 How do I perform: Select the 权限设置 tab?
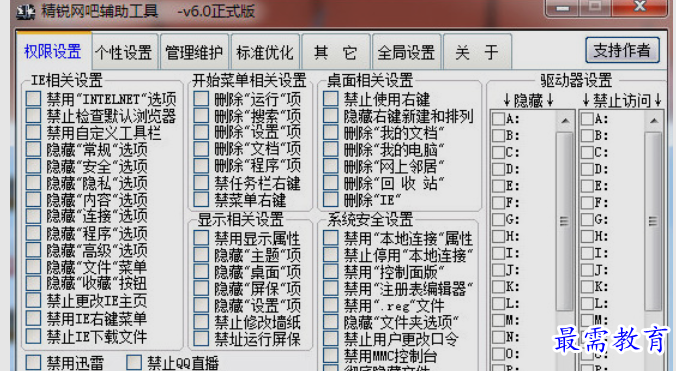pos(53,51)
